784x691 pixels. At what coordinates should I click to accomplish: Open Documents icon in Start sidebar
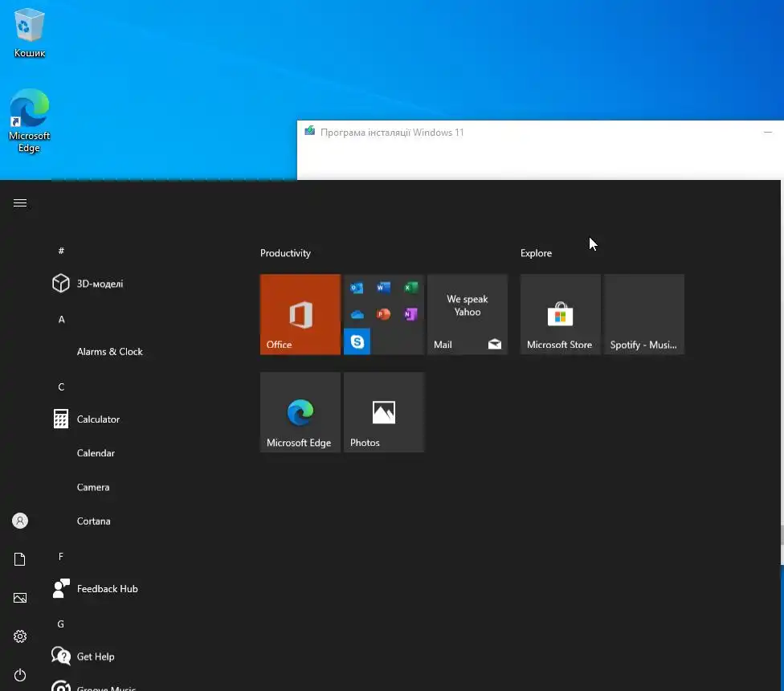20,559
